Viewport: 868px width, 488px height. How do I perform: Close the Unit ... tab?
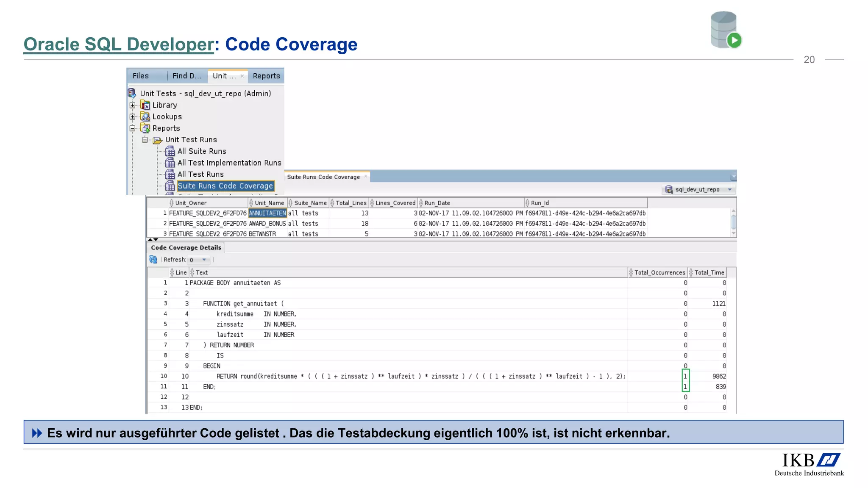[x=242, y=76]
